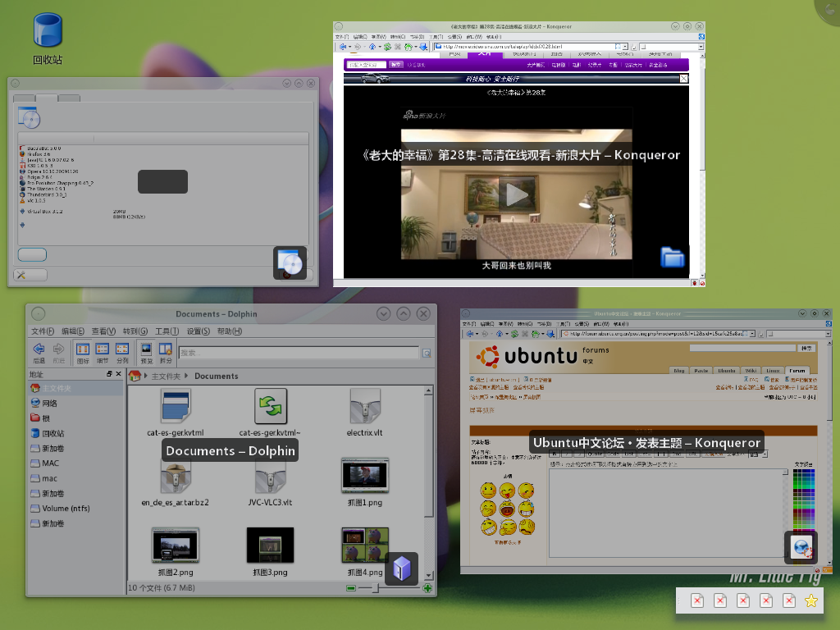840x630 pixels.
Task: Select 抓图1.png thumbnail in Dolphin
Action: (365, 482)
